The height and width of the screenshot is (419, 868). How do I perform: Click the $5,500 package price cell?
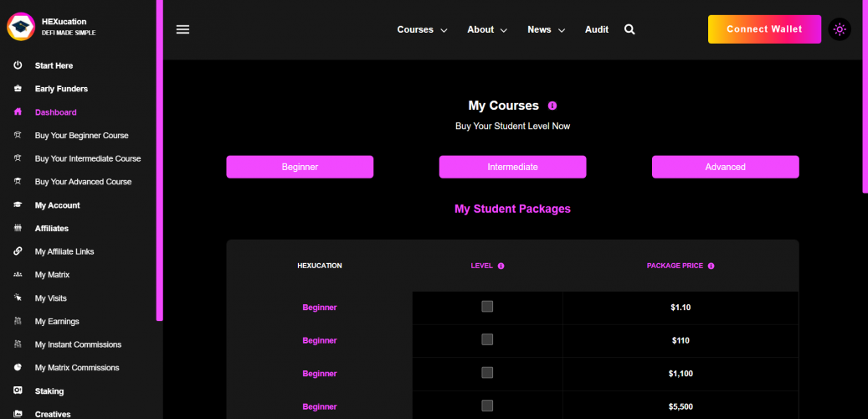681,406
